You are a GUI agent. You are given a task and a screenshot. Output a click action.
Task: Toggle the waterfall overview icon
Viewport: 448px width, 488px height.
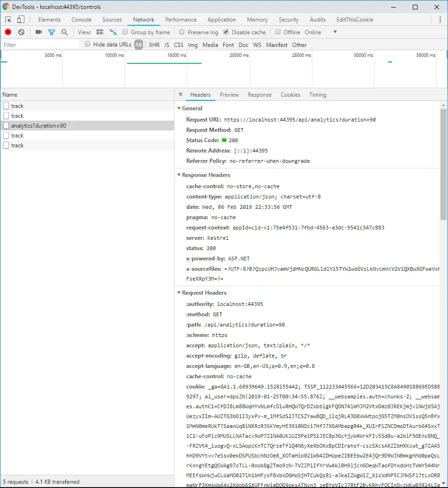point(113,32)
